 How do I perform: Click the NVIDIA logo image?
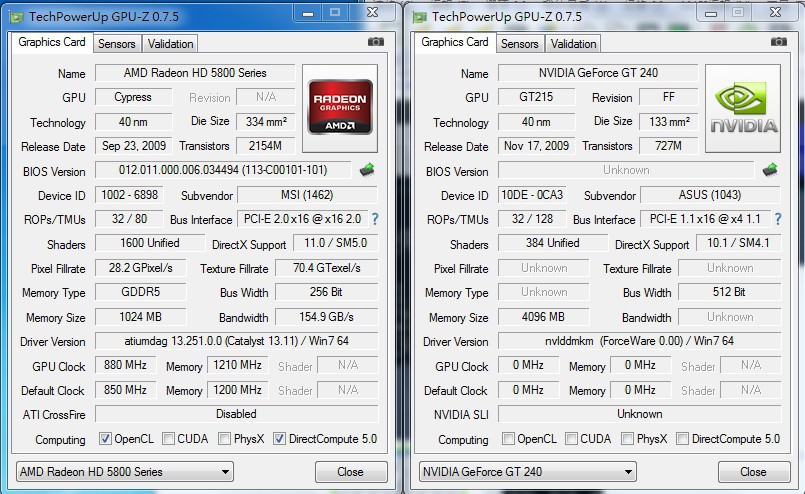point(743,108)
